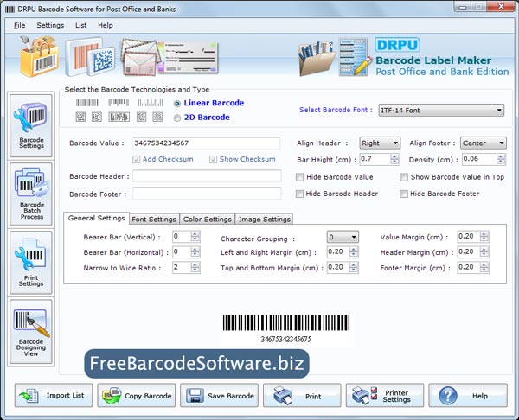519x420 pixels.
Task: Open the Select Barcode Font dropdown
Action: point(441,110)
